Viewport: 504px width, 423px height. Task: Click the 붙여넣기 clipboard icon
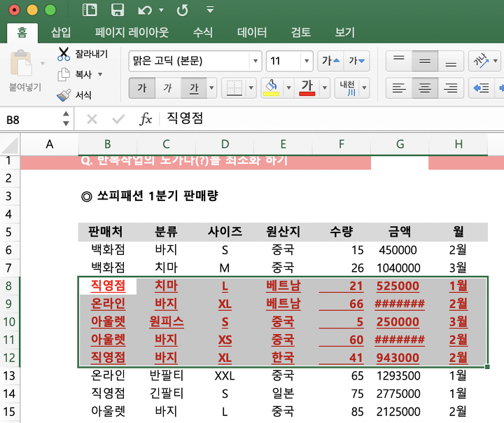pos(21,63)
